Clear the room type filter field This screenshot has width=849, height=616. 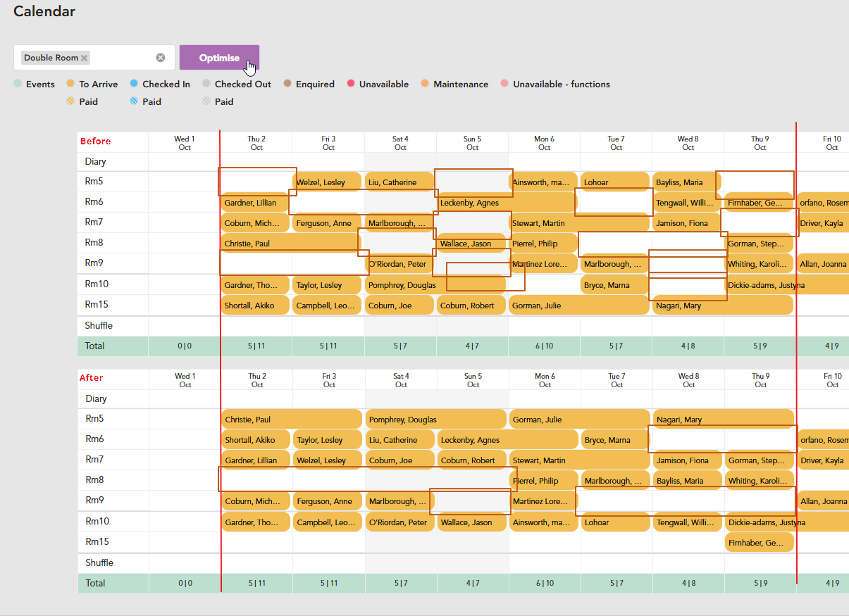(x=161, y=58)
